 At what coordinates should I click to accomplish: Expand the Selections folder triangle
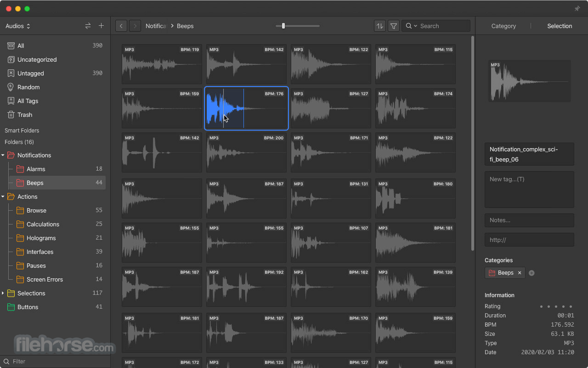tap(3, 293)
